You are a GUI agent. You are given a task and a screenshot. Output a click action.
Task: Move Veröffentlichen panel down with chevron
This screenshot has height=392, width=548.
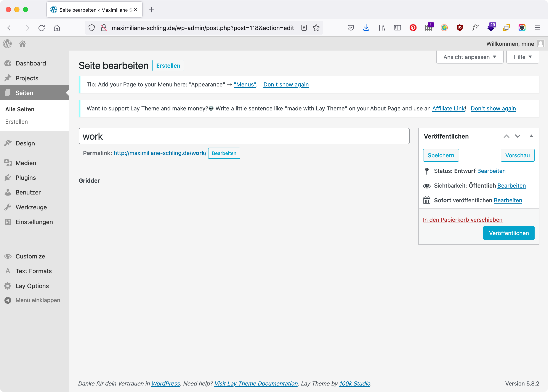518,136
